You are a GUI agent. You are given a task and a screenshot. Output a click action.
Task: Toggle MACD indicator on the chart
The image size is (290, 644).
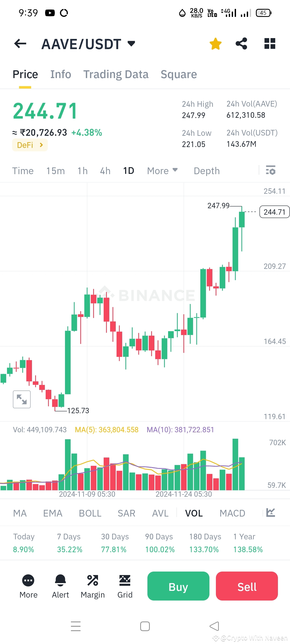233,513
